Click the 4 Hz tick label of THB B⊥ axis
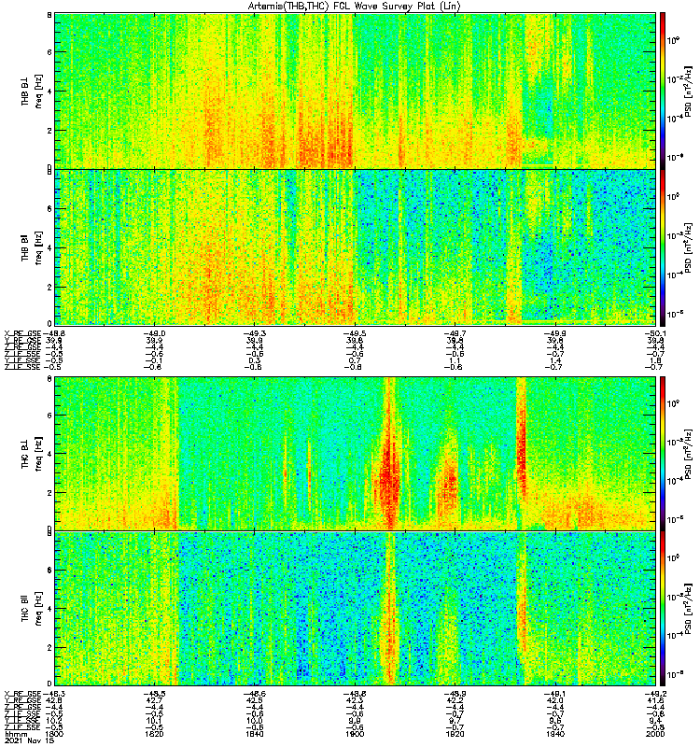Image resolution: width=700 pixels, height=747 pixels. coord(49,91)
